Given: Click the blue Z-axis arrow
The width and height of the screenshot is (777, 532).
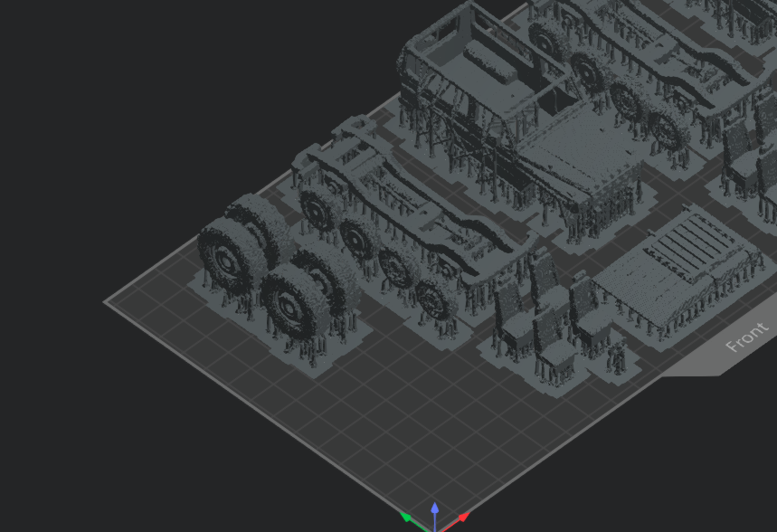Looking at the screenshot, I should [x=435, y=511].
